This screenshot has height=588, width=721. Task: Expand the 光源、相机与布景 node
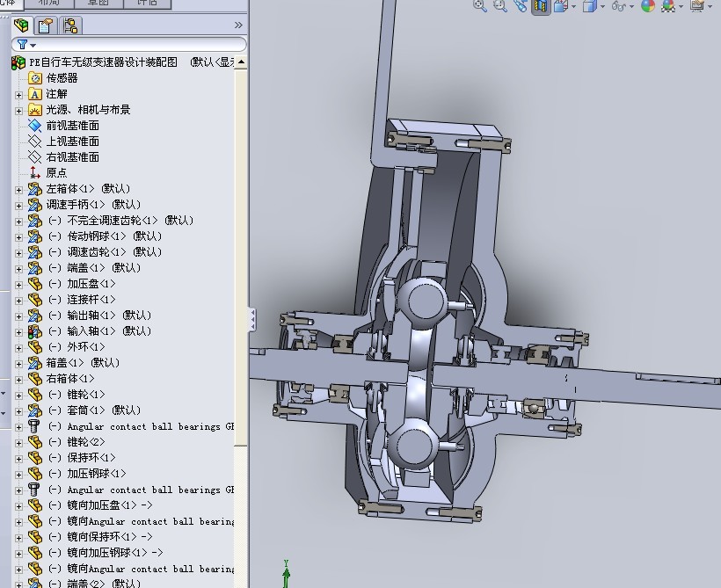coord(18,111)
